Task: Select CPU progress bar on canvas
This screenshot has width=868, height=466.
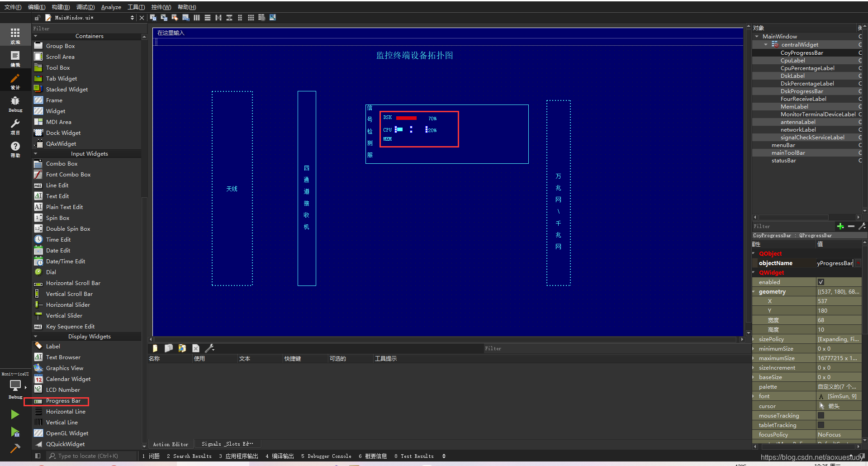Action: tap(411, 130)
